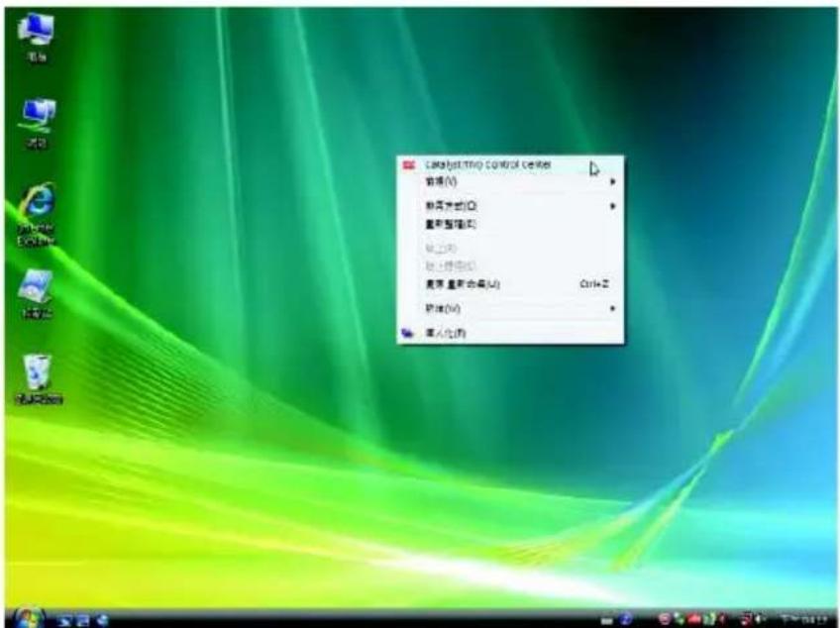Open the Windows Start orb
Image resolution: width=840 pixels, height=628 pixels.
(x=28, y=618)
